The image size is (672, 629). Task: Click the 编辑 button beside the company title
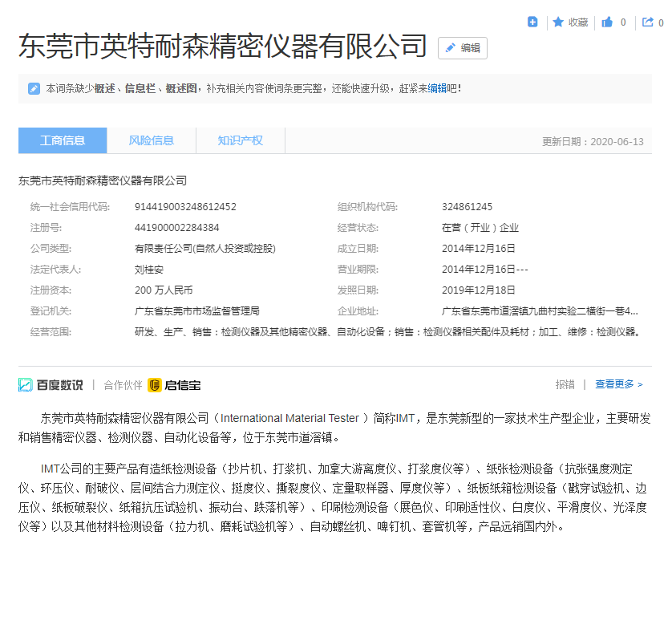coord(463,48)
